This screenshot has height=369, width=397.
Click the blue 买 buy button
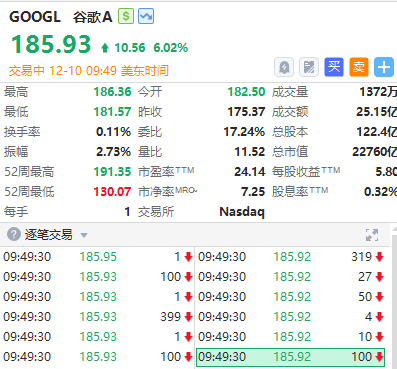[334, 67]
